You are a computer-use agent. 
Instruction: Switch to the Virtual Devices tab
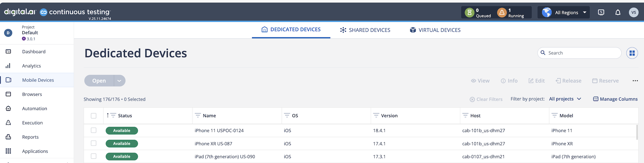[x=435, y=30]
